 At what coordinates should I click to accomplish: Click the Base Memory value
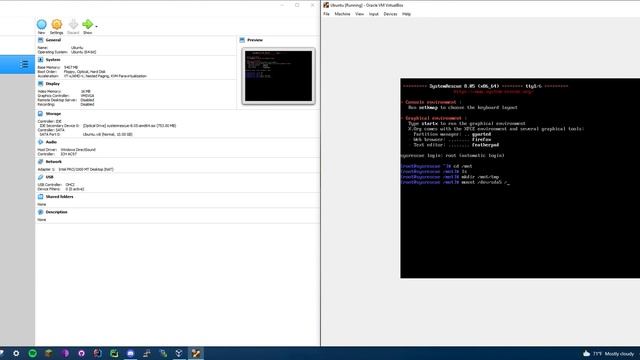pyautogui.click(x=71, y=67)
